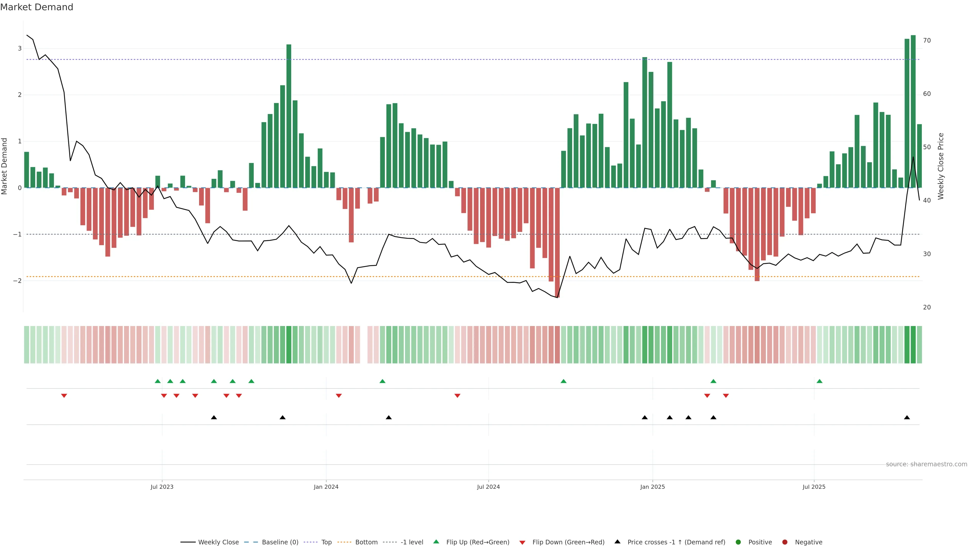
Task: Click the green Positive legend dot
Action: point(738,542)
